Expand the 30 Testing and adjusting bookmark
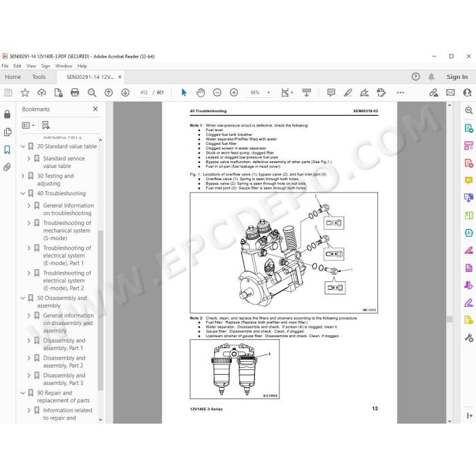Image resolution: width=476 pixels, height=476 pixels. (x=22, y=176)
